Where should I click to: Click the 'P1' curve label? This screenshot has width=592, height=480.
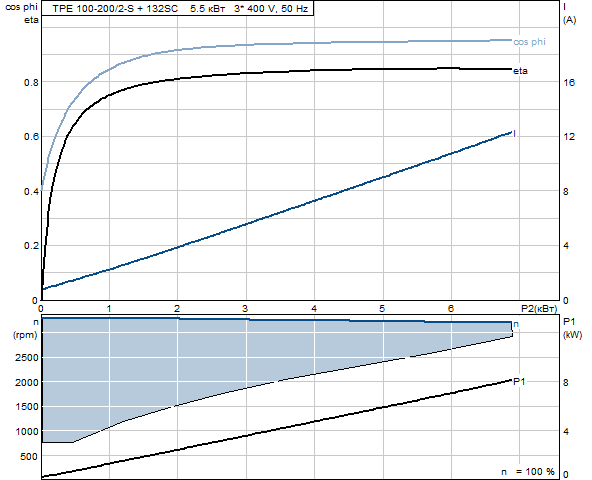click(x=519, y=382)
